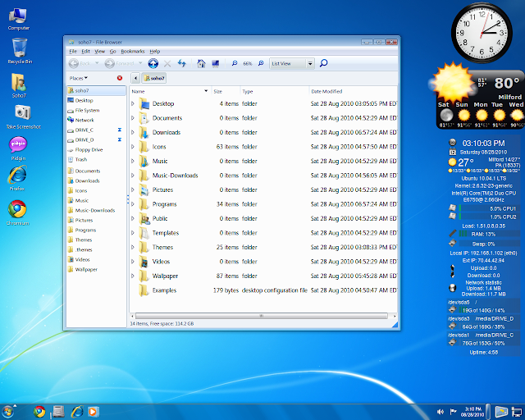Select File System in Places sidebar
Screen dimensions: 525x420
tap(96, 110)
